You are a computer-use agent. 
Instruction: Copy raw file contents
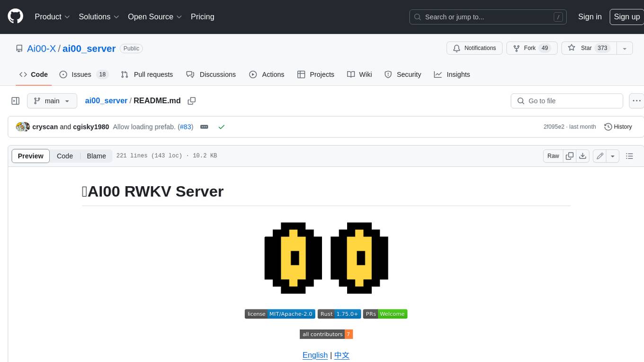pyautogui.click(x=570, y=156)
